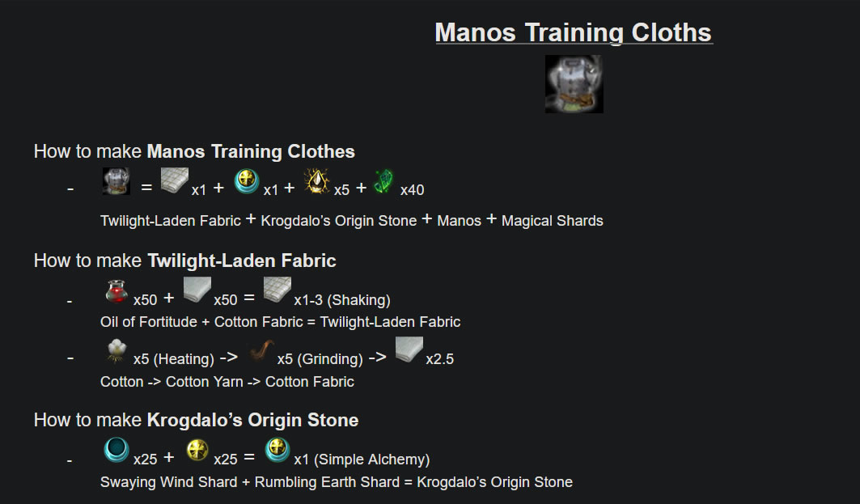Click the Manos Training Cloths title heading
860x504 pixels.
[x=574, y=32]
